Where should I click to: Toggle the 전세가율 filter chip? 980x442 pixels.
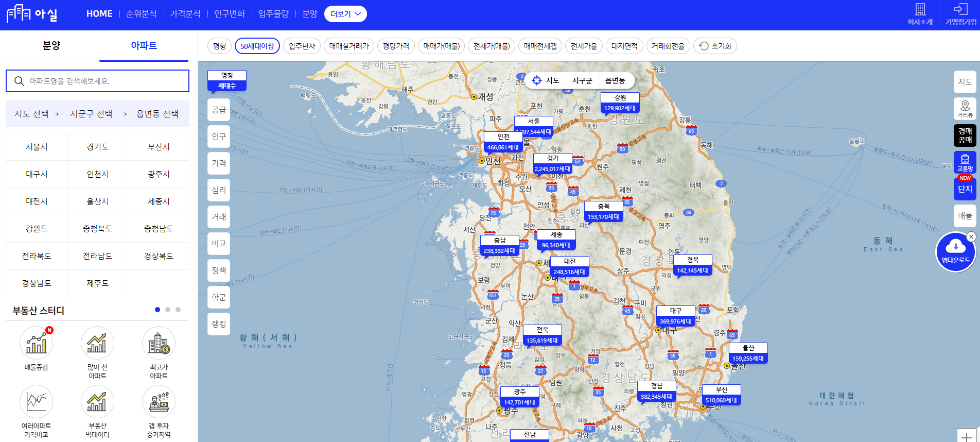(584, 46)
